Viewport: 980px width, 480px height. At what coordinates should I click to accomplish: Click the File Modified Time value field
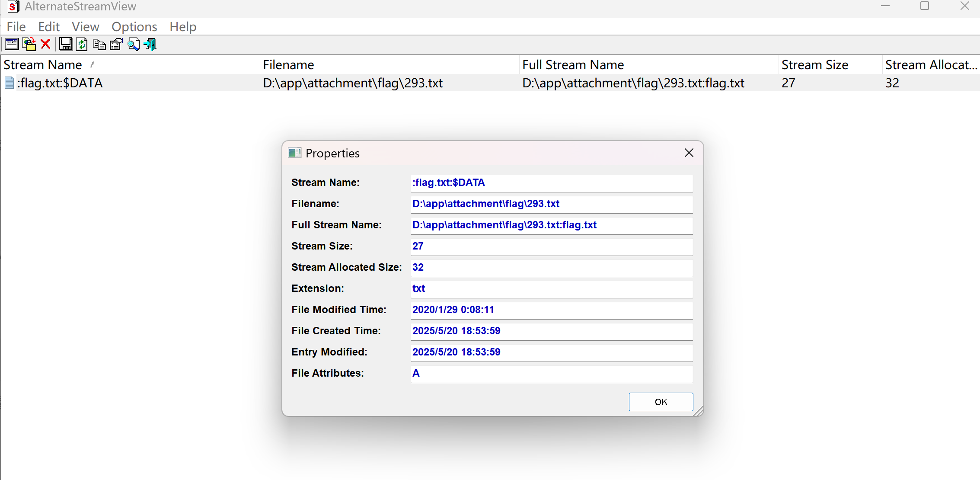[551, 310]
